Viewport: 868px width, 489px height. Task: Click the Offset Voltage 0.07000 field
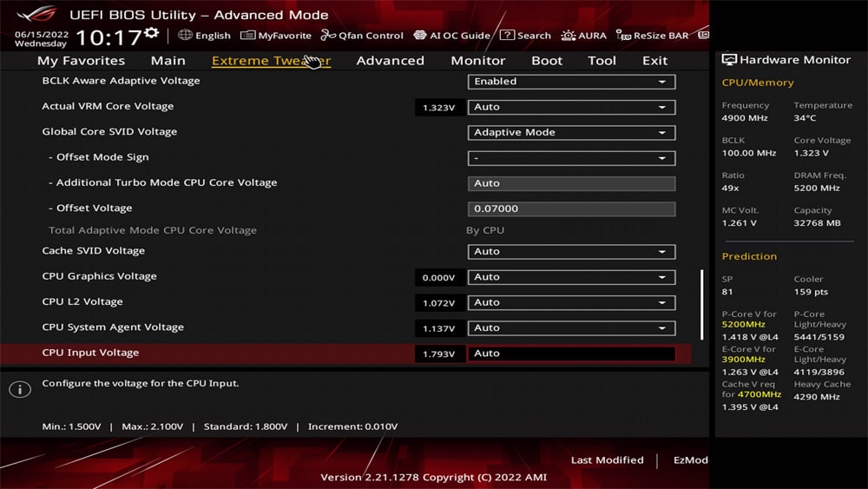coord(571,208)
